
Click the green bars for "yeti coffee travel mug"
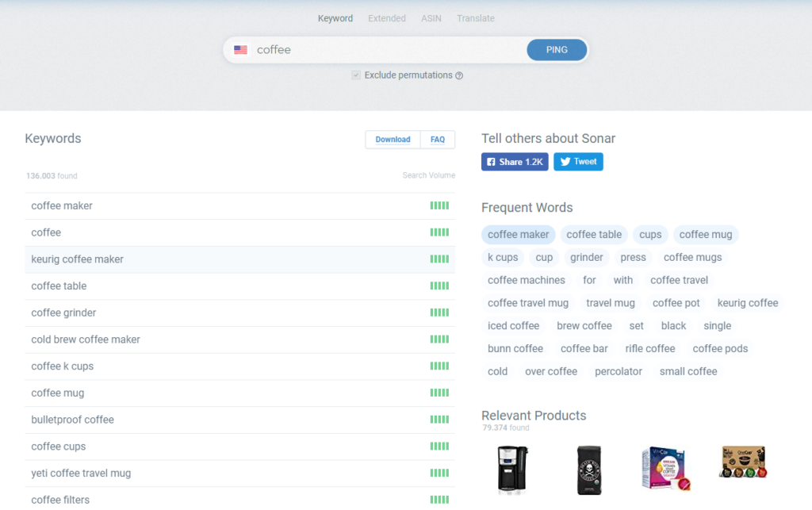[440, 472]
